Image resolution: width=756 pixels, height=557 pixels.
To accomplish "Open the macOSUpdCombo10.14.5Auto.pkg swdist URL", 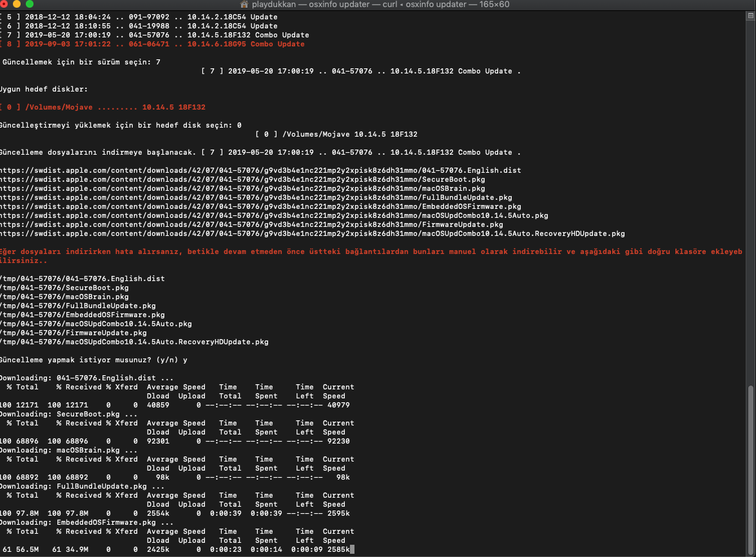I will [x=274, y=215].
